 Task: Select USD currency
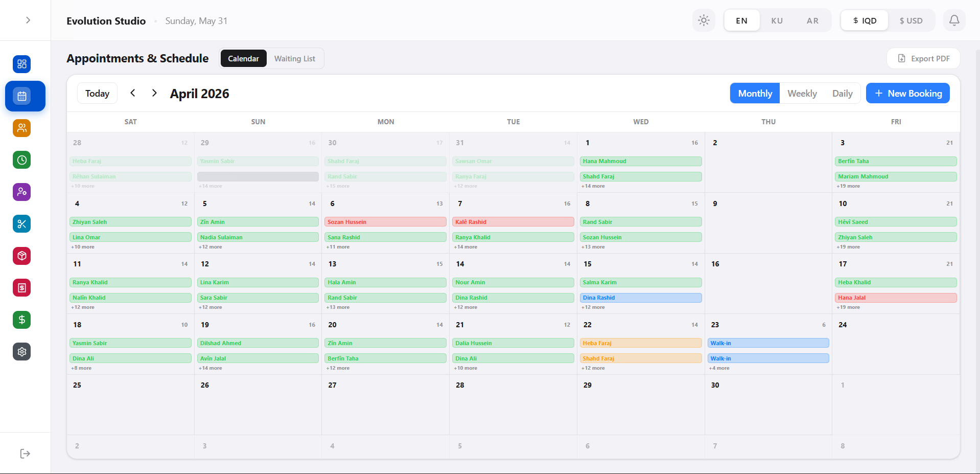pos(911,20)
